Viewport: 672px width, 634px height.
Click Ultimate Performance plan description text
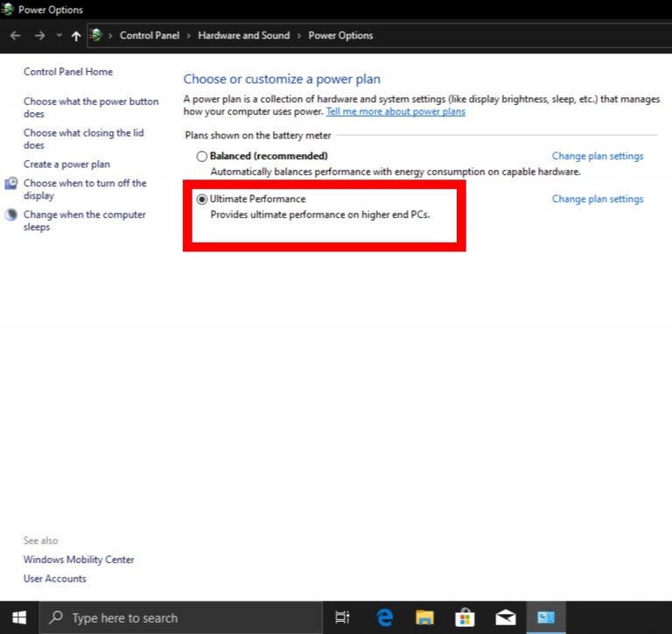coord(319,215)
